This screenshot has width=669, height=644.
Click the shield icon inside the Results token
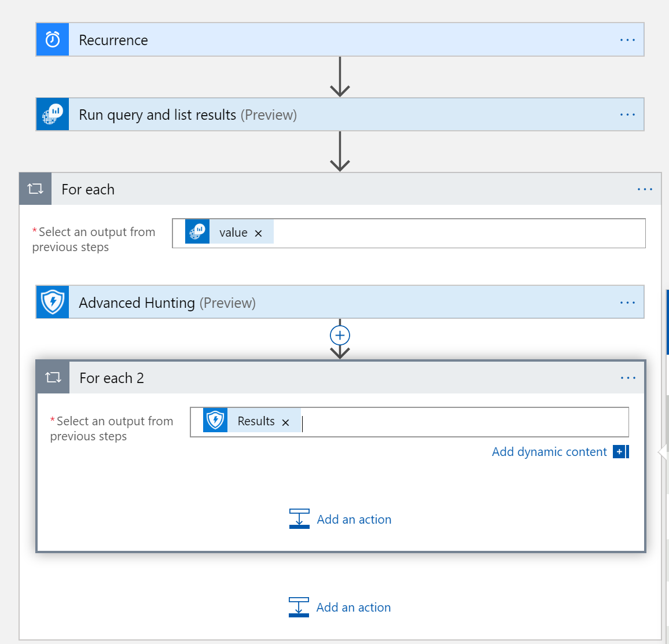(215, 421)
